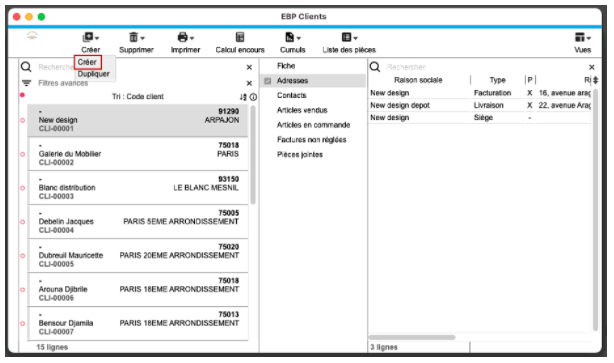The height and width of the screenshot is (363, 614).
Task: Open the Vues layout icon
Action: click(x=580, y=37)
